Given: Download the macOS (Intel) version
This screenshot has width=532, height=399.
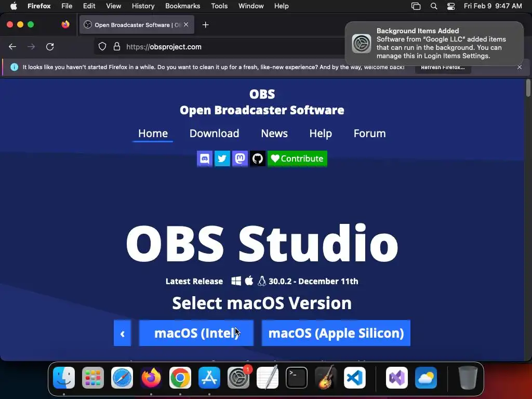Looking at the screenshot, I should coord(196,333).
